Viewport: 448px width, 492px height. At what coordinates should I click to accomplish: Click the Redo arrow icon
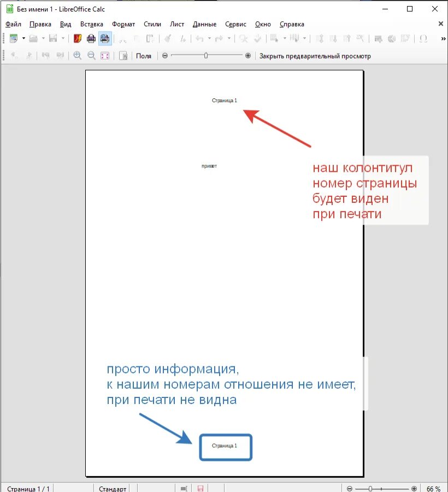(x=219, y=39)
